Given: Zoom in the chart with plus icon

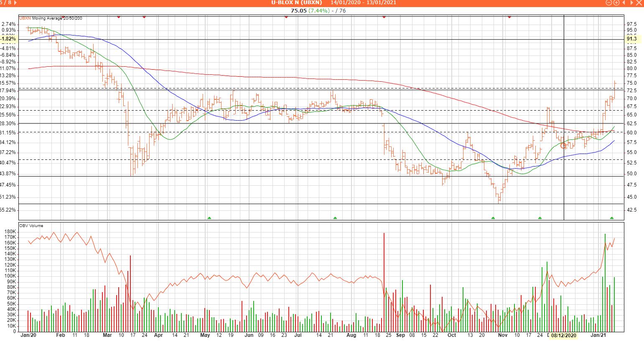Looking at the screenshot, I should tap(616, 3).
